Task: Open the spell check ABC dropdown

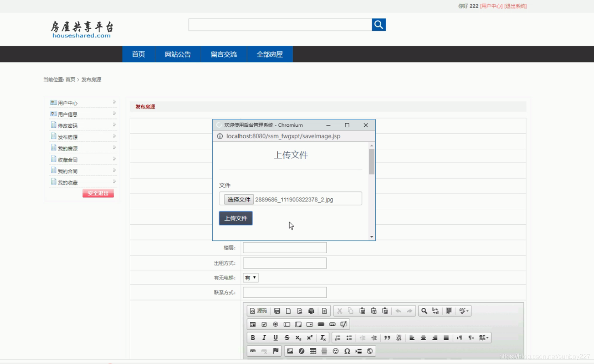Action: coord(464,311)
